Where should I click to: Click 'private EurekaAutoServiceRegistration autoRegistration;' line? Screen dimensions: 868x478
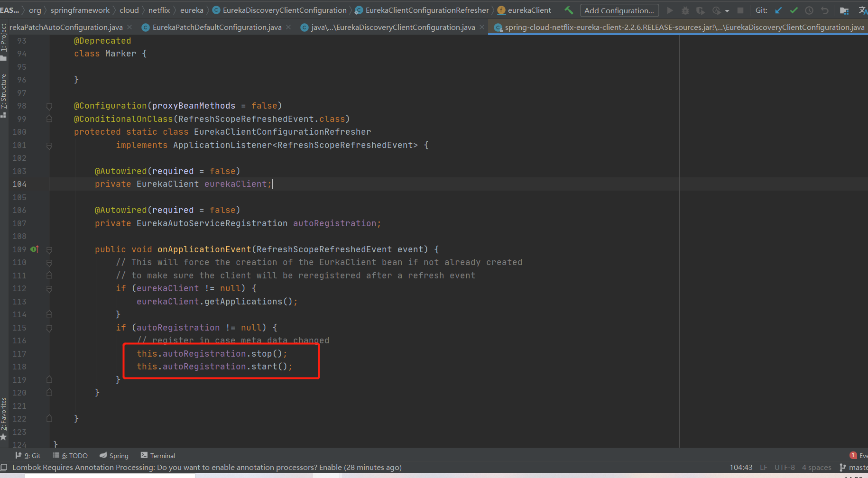[238, 223]
